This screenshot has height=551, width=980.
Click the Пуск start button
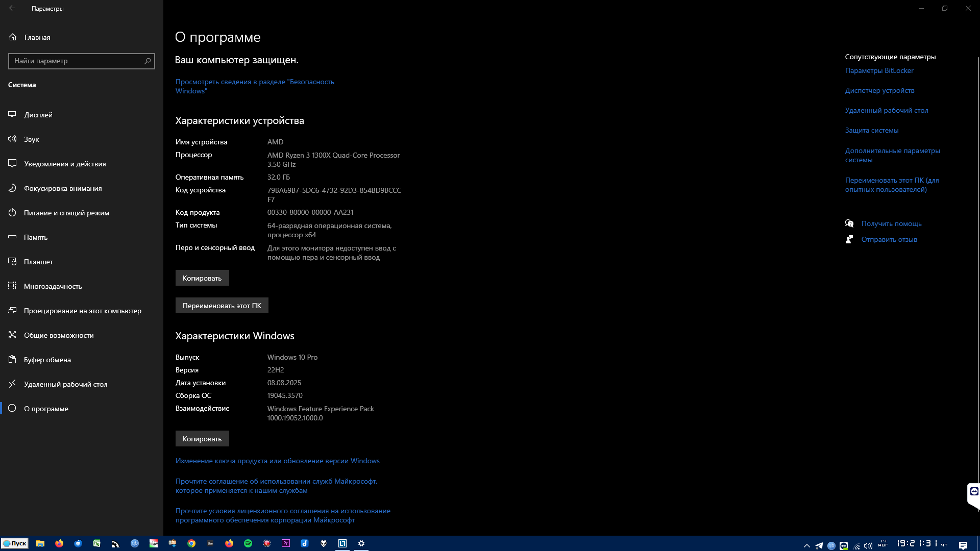[x=15, y=543]
